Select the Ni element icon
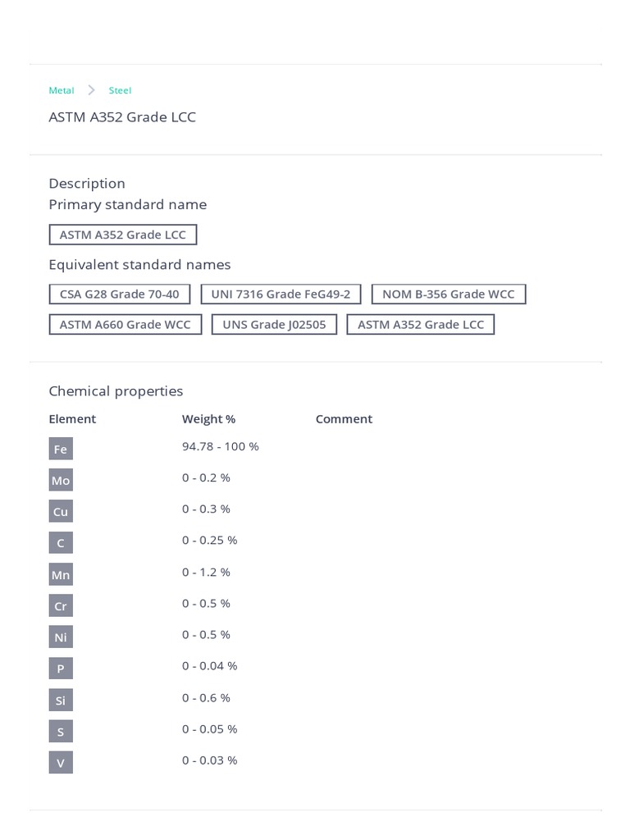 [61, 637]
